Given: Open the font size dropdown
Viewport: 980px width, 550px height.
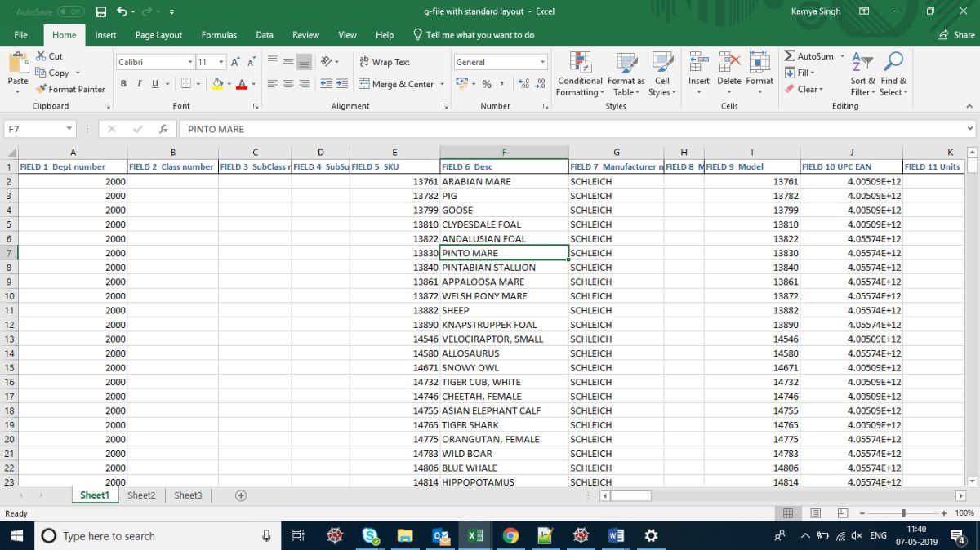Looking at the screenshot, I should point(222,62).
